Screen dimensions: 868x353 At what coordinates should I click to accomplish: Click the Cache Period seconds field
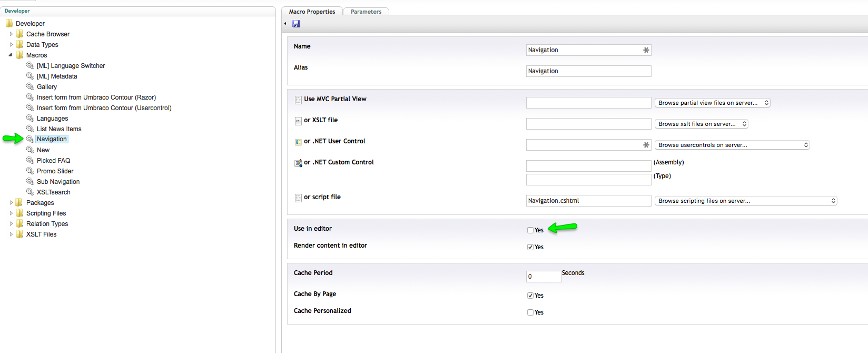(x=543, y=277)
